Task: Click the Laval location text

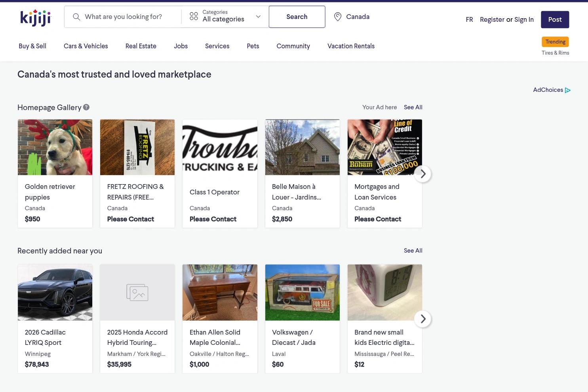Action: point(279,354)
